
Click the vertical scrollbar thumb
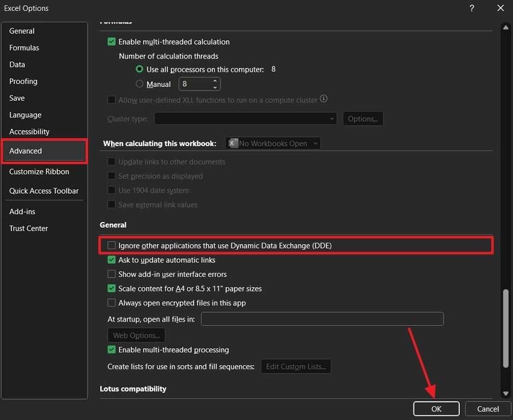coord(506,328)
